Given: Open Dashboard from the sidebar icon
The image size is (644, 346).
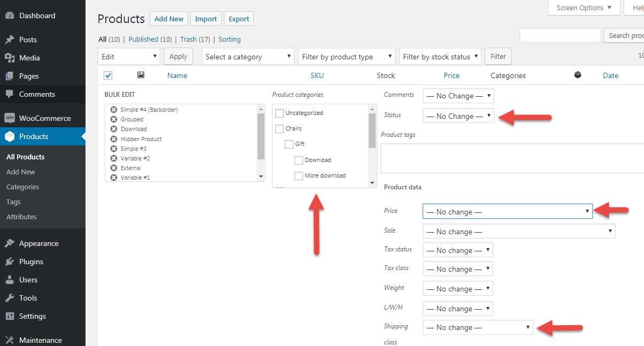Looking at the screenshot, I should [x=10, y=16].
